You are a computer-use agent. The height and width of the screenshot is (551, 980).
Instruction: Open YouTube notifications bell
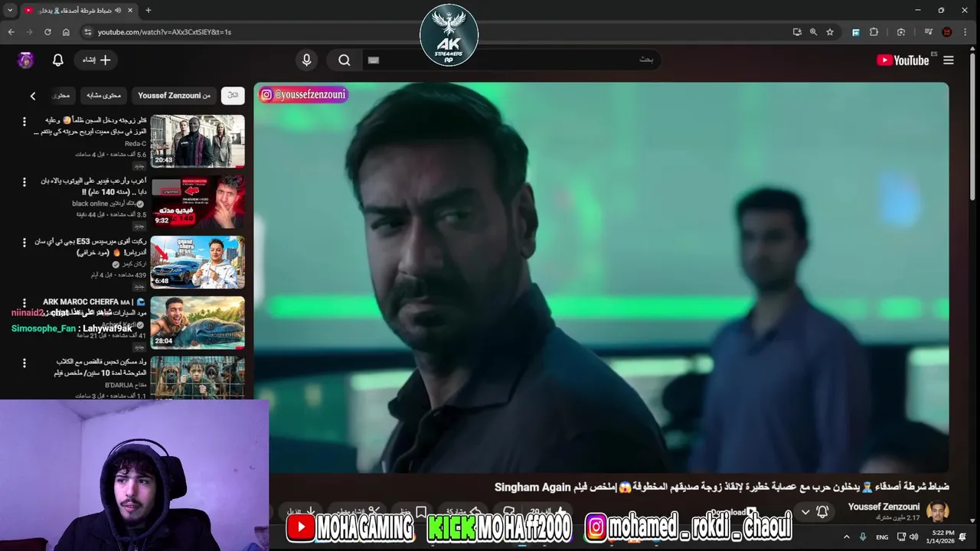tap(58, 60)
